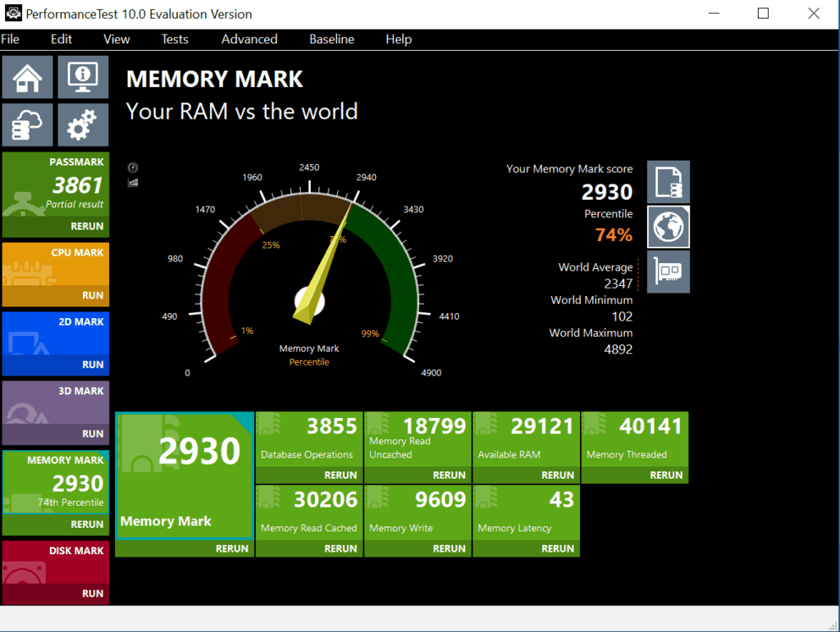This screenshot has width=840, height=632.
Task: Run the Disk Mark test
Action: [92, 593]
